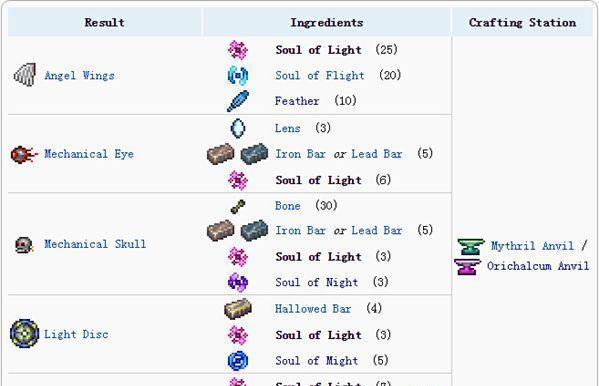599x386 pixels.
Task: Click the Bone ingredient icon
Action: [x=238, y=206]
